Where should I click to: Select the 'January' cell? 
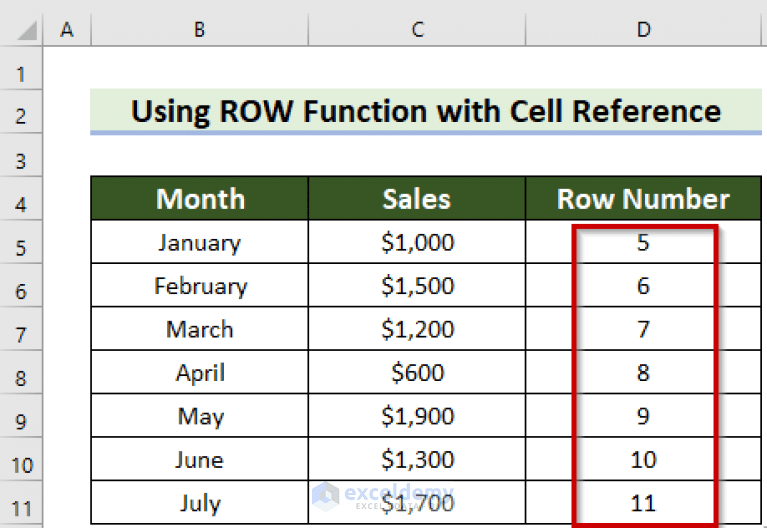[200, 242]
